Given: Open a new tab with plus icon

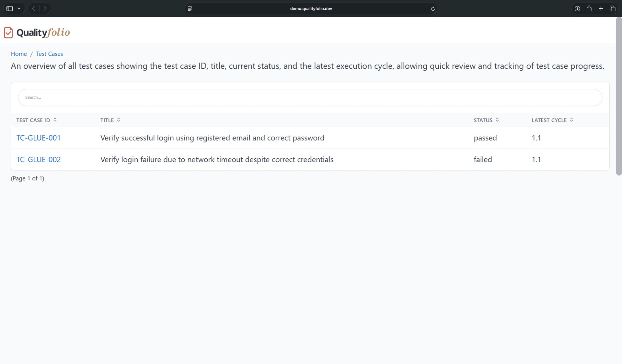Looking at the screenshot, I should (x=601, y=9).
